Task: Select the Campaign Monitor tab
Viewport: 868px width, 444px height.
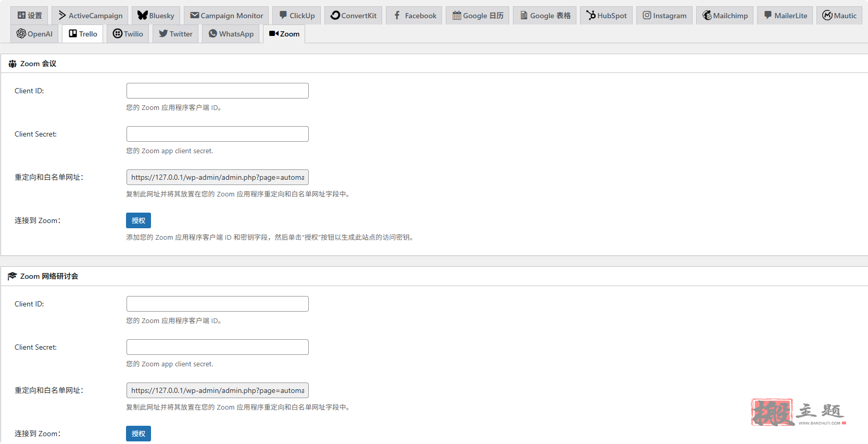Action: [x=227, y=16]
